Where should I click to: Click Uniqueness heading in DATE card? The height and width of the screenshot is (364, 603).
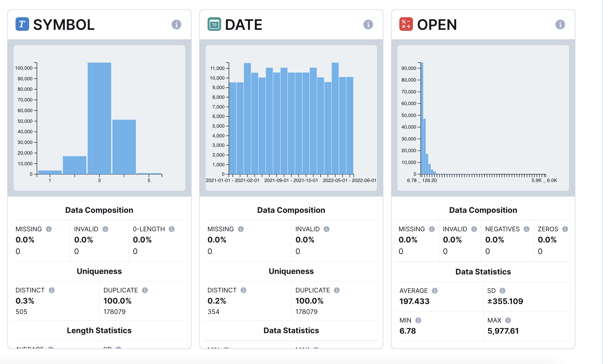pyautogui.click(x=291, y=271)
